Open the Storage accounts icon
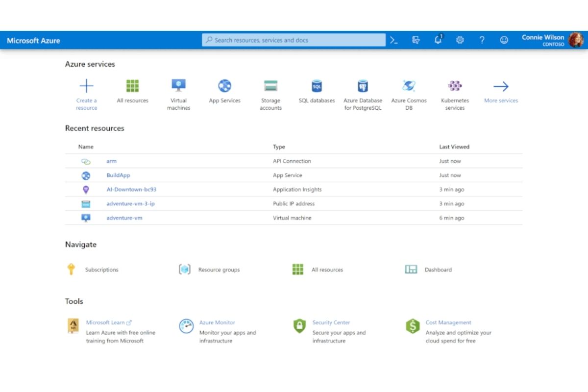This screenshot has width=588, height=392. 270,86
